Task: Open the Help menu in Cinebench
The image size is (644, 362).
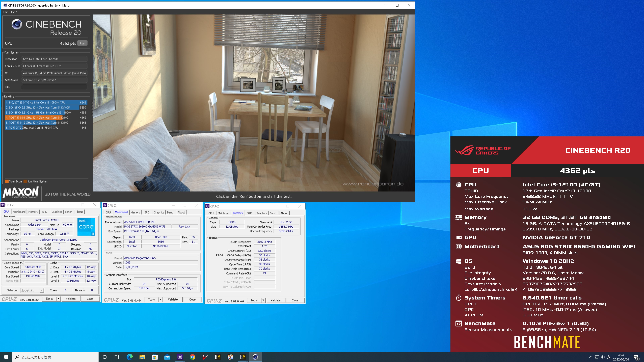Action: pyautogui.click(x=14, y=12)
